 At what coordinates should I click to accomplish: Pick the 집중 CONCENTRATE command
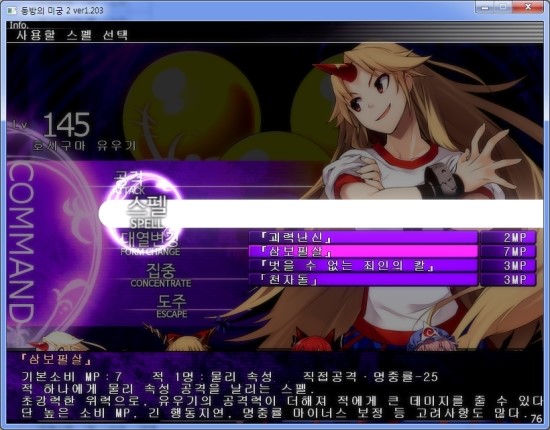point(161,275)
